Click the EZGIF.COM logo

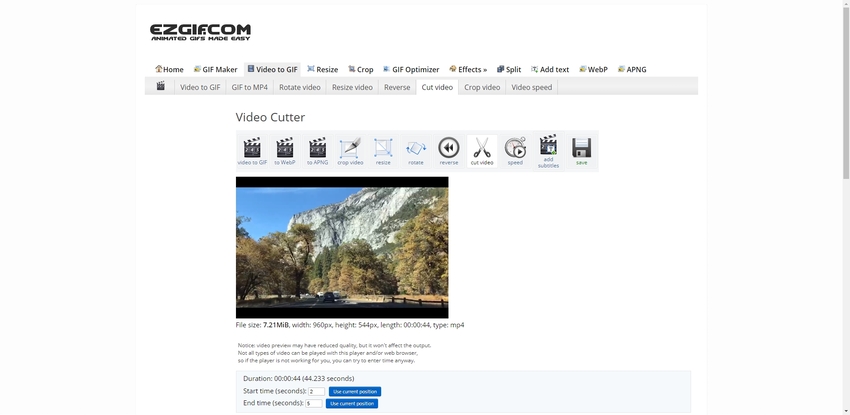click(200, 32)
